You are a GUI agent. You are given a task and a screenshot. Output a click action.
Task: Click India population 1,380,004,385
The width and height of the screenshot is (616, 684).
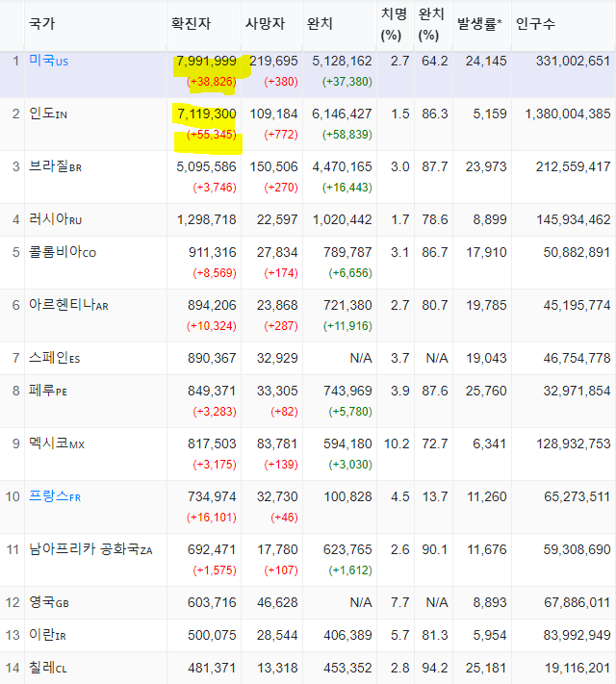tap(568, 114)
